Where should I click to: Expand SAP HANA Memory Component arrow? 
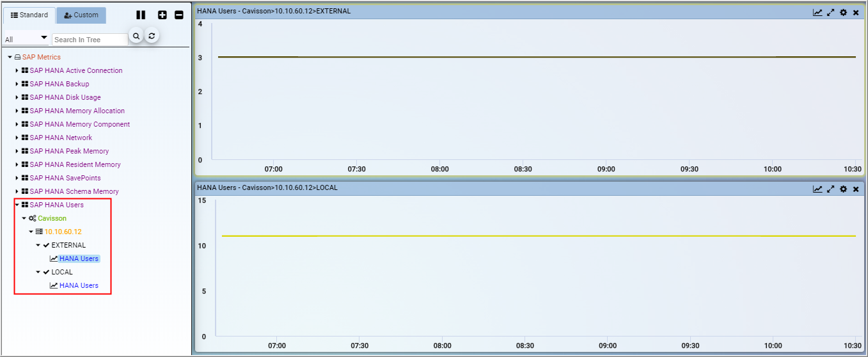pos(17,125)
